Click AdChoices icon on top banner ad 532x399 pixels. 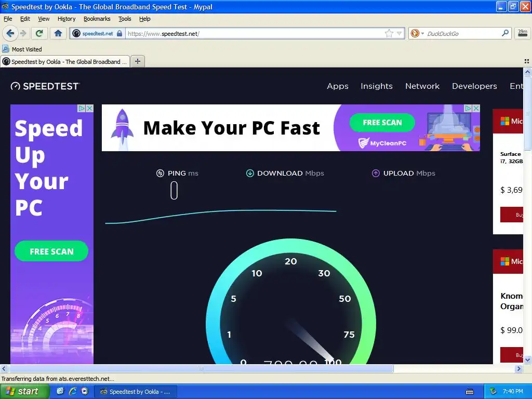tap(468, 108)
